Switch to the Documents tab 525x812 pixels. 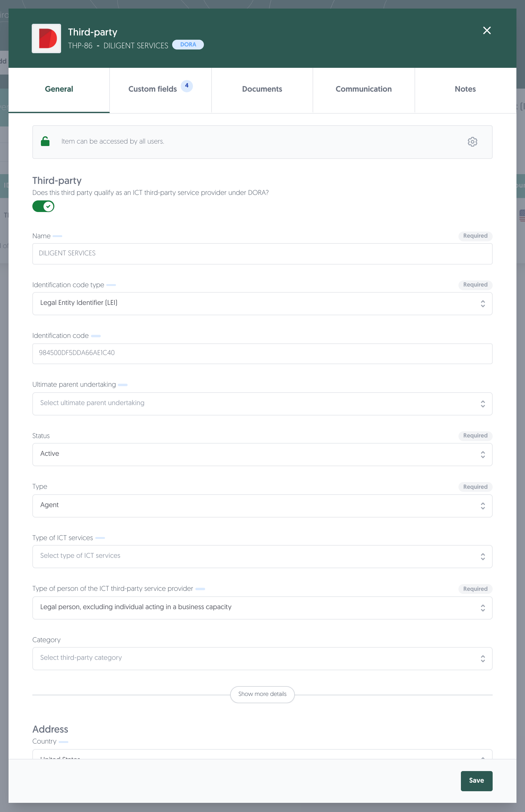click(262, 90)
